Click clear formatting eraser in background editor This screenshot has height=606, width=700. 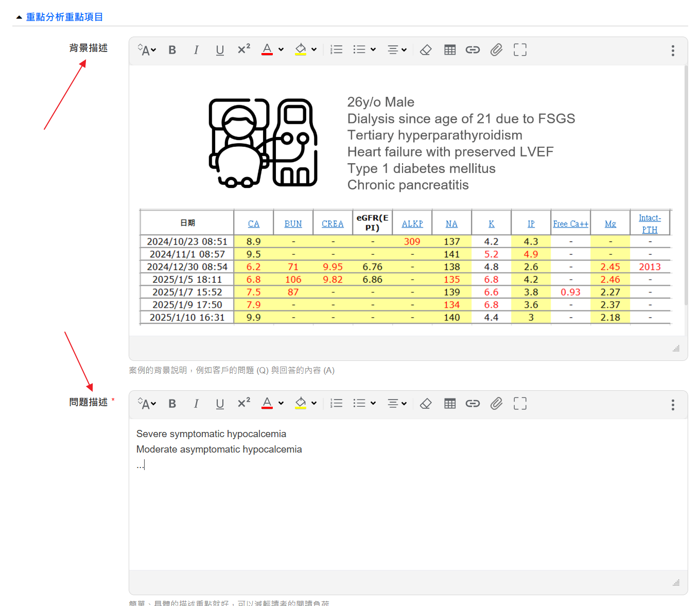pos(426,50)
